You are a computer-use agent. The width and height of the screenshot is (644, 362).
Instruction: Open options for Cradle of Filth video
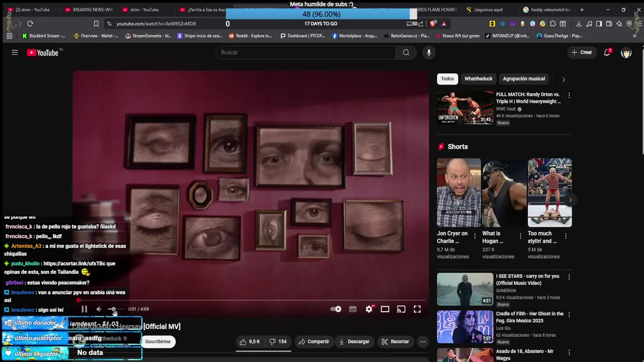569,315
